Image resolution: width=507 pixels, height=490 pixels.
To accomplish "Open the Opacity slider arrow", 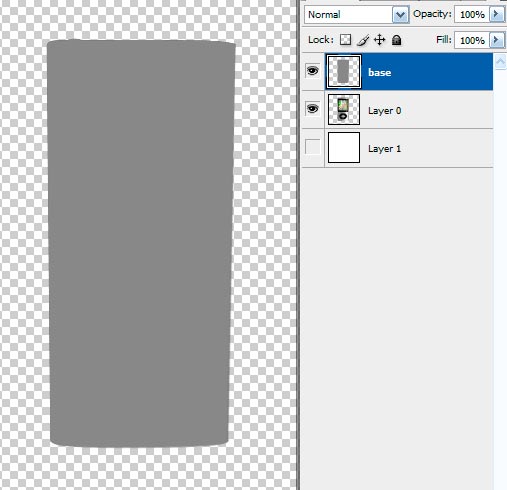I will point(496,14).
